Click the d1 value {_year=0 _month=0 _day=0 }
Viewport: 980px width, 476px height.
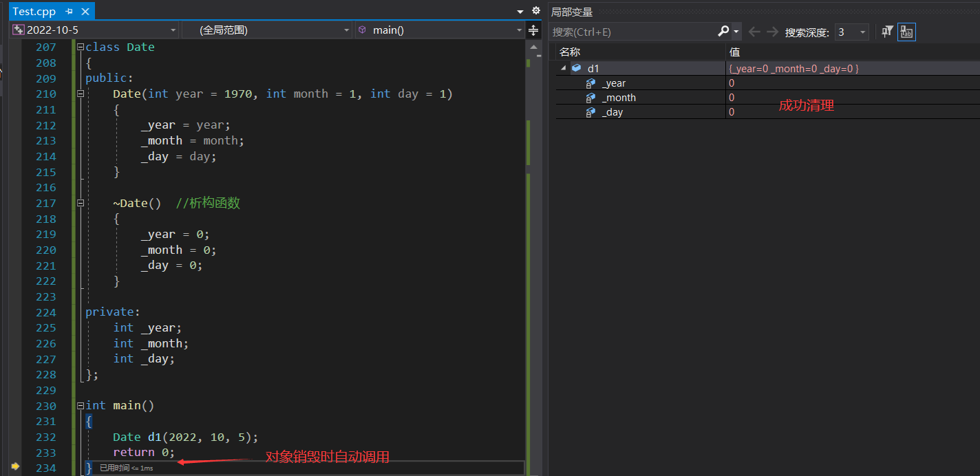(x=793, y=69)
